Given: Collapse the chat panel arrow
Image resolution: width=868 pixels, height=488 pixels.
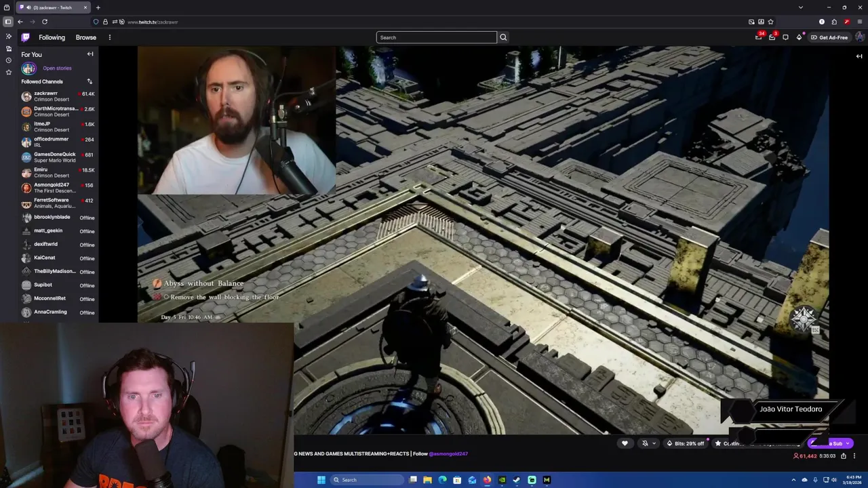Looking at the screenshot, I should 859,56.
